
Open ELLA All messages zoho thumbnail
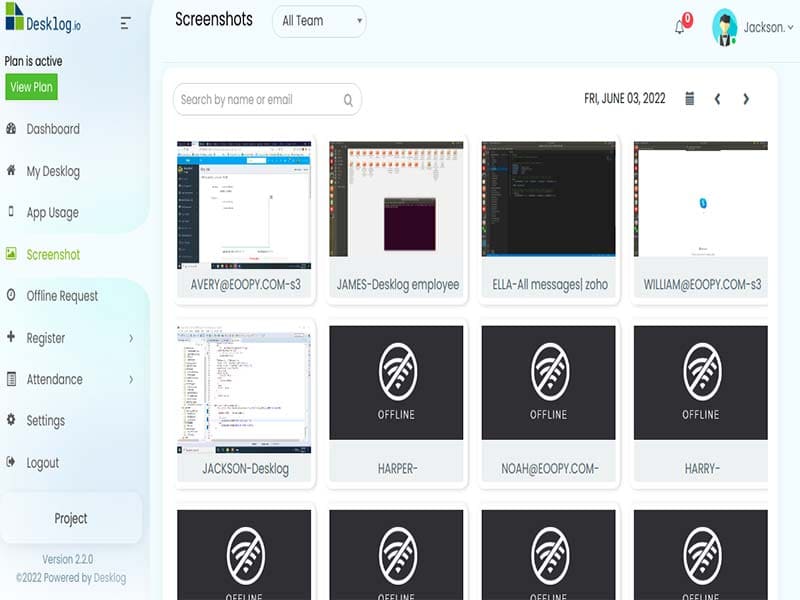[x=548, y=199]
